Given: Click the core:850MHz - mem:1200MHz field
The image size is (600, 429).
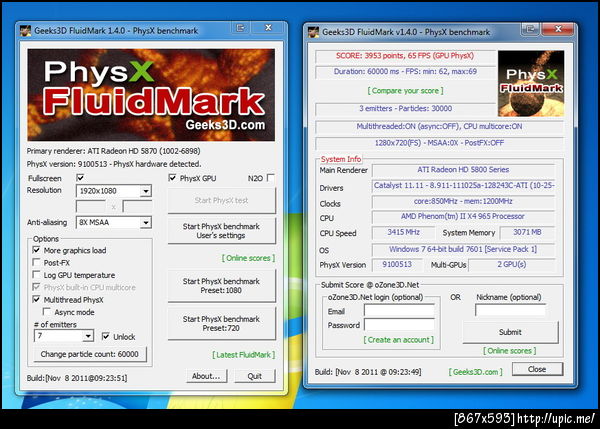Looking at the screenshot, I should pyautogui.click(x=463, y=201).
